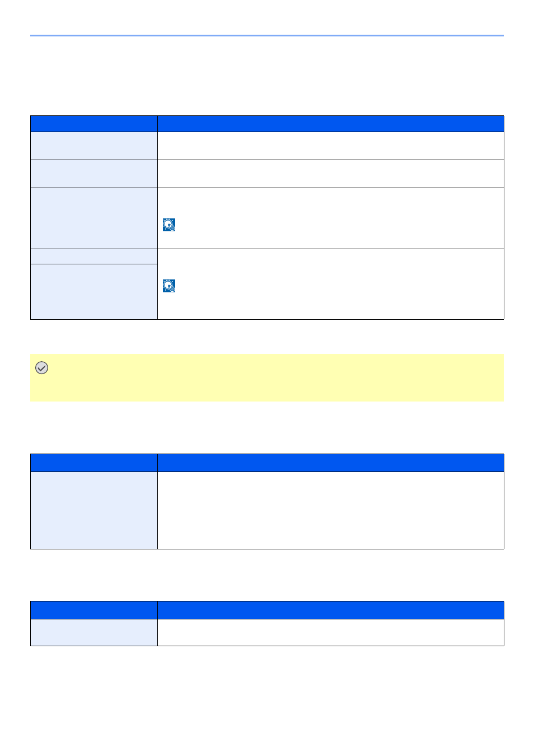Click the tall light-blue cell beside the first note icon
Screen dimensions: 534x756
[x=94, y=218]
